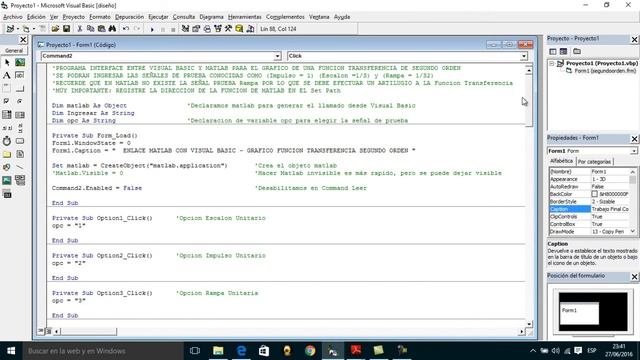Select the OptionButton control tool
Viewport: 640px width, 360px height.
[20, 102]
